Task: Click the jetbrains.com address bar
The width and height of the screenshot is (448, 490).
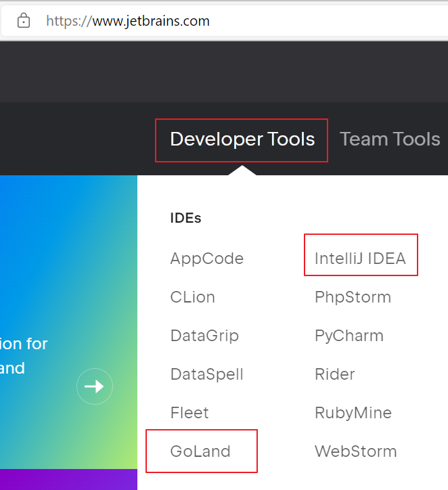Action: tap(237, 21)
